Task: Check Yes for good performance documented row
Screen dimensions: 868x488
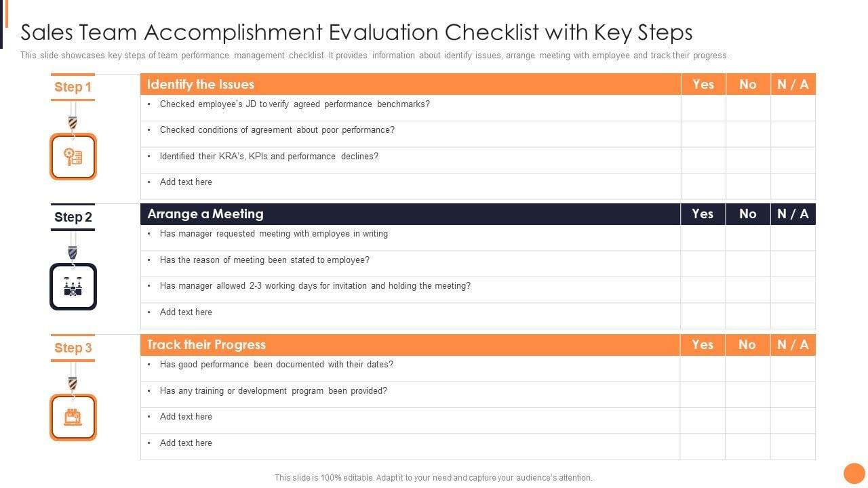Action: (x=703, y=368)
